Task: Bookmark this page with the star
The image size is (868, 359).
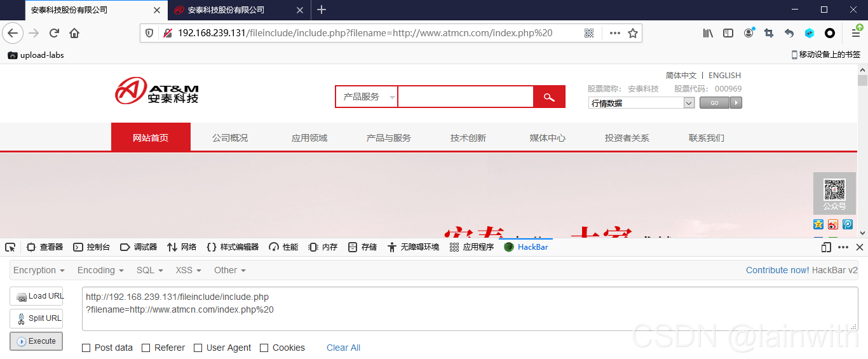Action: coord(633,33)
